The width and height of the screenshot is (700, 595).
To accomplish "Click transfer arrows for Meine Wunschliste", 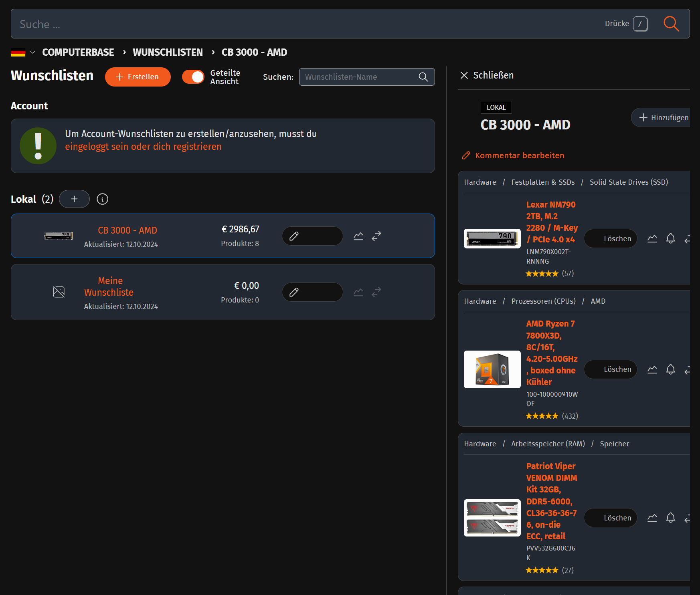I will point(376,292).
